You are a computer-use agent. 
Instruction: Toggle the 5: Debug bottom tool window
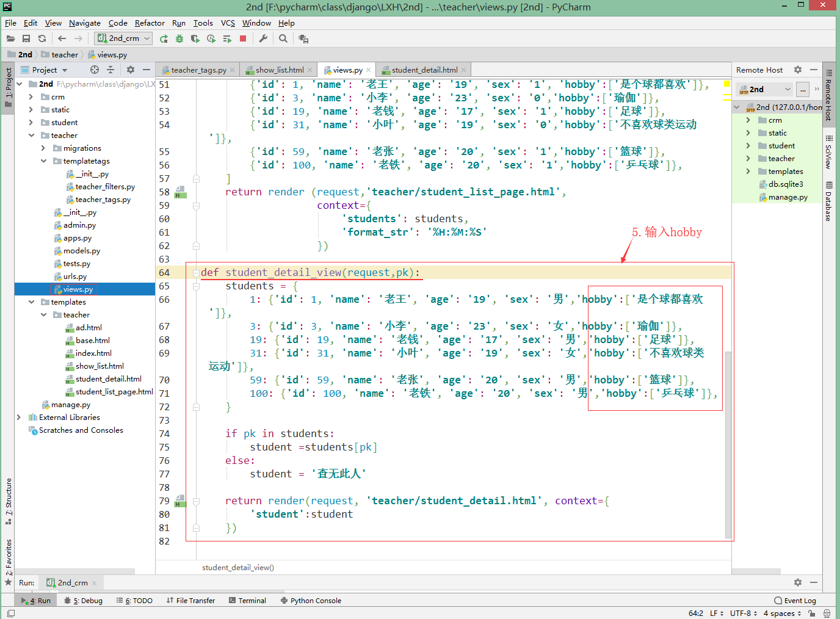[83, 601]
